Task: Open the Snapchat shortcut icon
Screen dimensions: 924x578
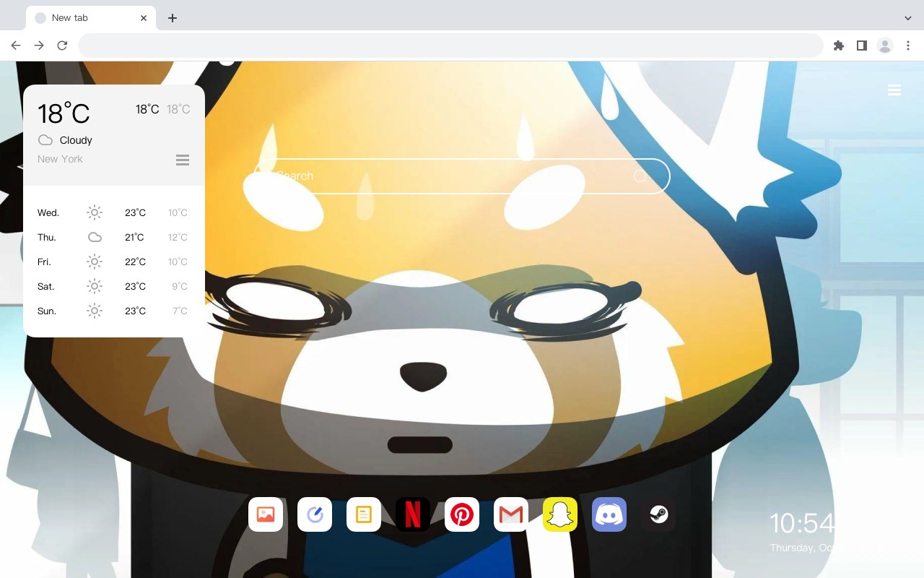Action: coord(560,514)
